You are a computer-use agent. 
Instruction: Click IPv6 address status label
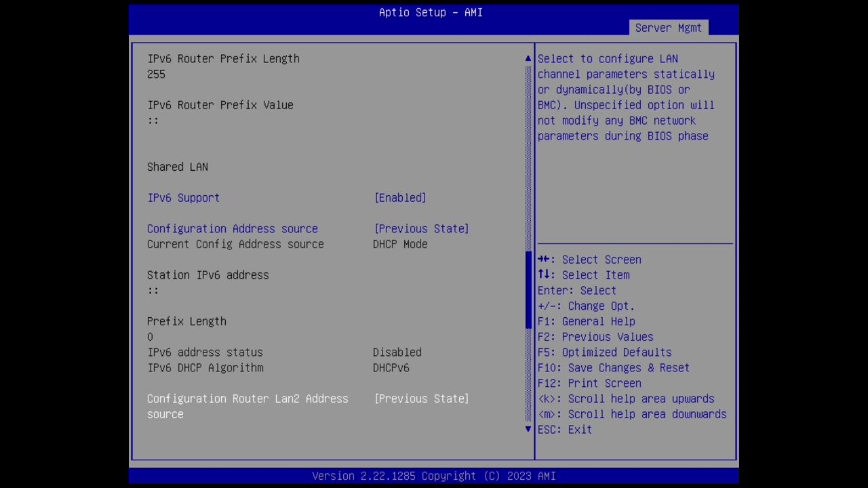click(x=205, y=352)
